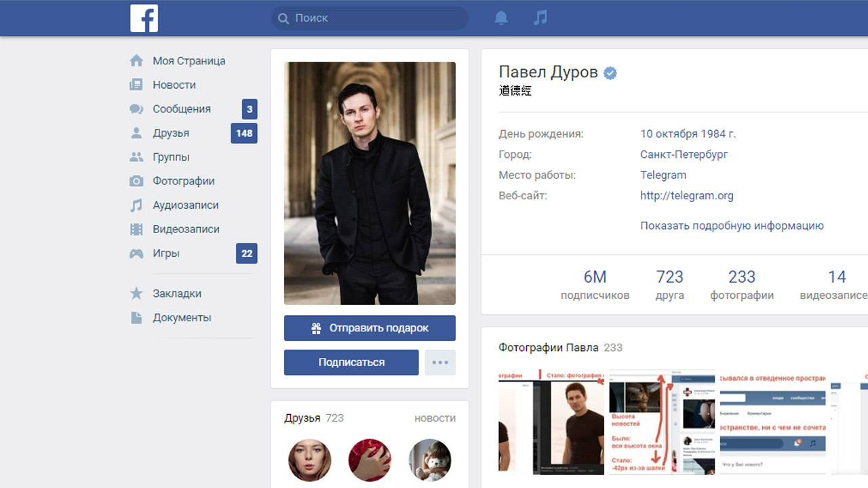Viewport: 868px width, 488px height.
Task: Click people icon beside Группы
Action: (x=136, y=157)
